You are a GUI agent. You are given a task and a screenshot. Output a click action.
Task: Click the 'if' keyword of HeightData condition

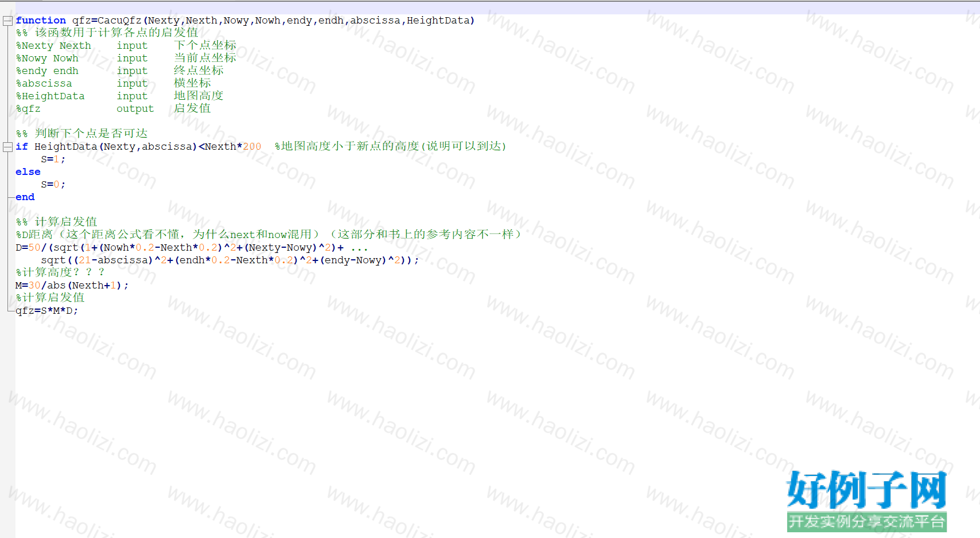pyautogui.click(x=22, y=146)
